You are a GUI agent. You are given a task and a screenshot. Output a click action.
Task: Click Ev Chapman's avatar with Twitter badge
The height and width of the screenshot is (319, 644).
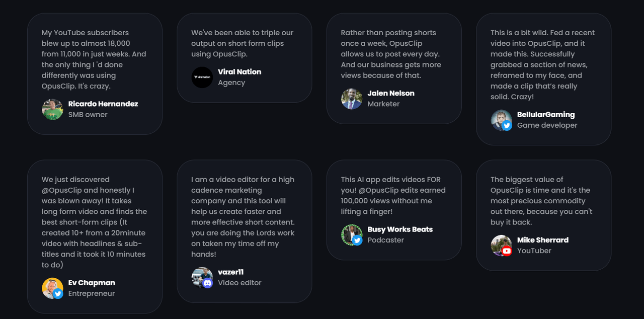point(52,288)
